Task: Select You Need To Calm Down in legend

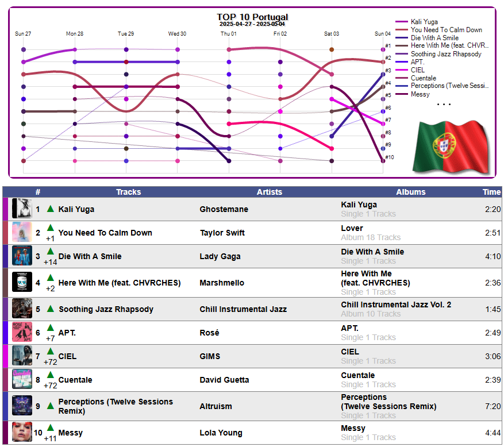Action: coord(447,29)
